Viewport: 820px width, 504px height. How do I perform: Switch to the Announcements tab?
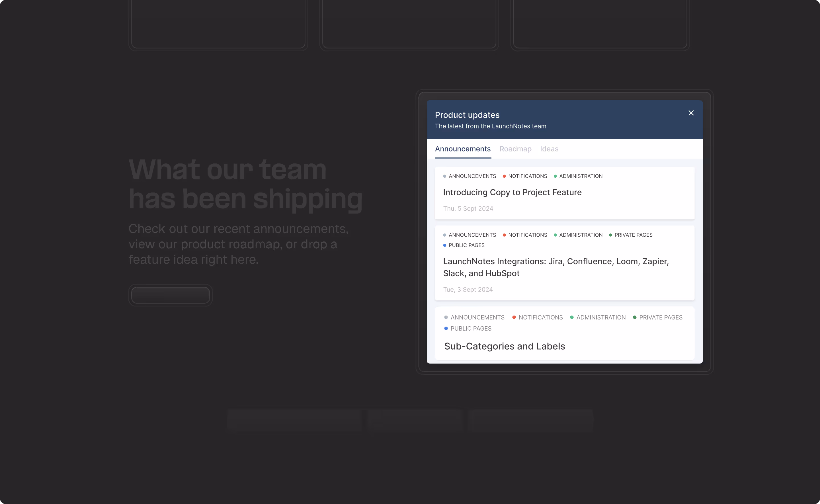pyautogui.click(x=463, y=149)
